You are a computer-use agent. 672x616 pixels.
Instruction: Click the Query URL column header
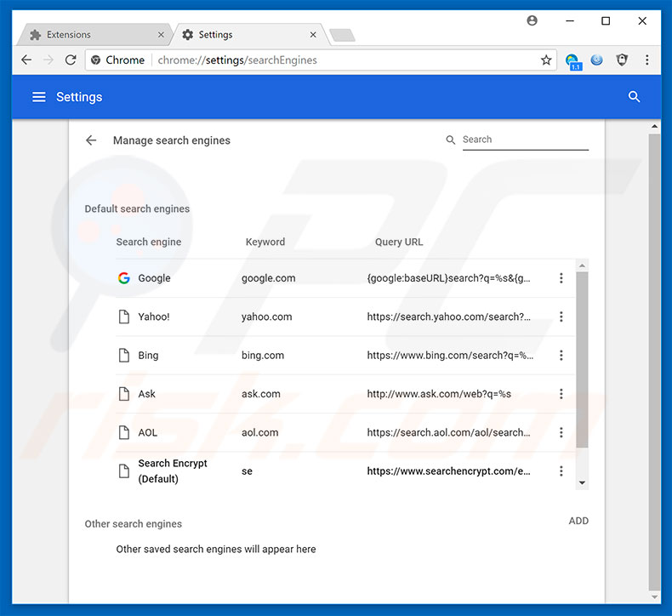pyautogui.click(x=399, y=242)
